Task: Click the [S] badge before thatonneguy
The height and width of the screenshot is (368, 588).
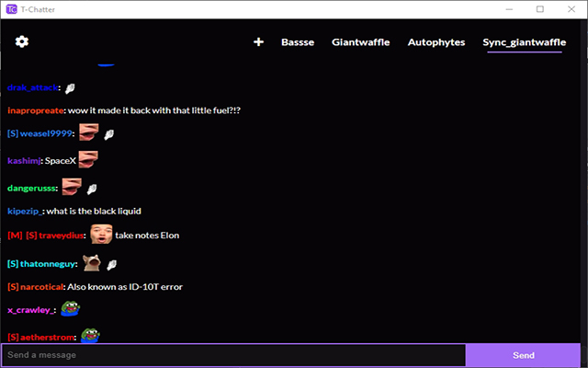Action: click(13, 264)
